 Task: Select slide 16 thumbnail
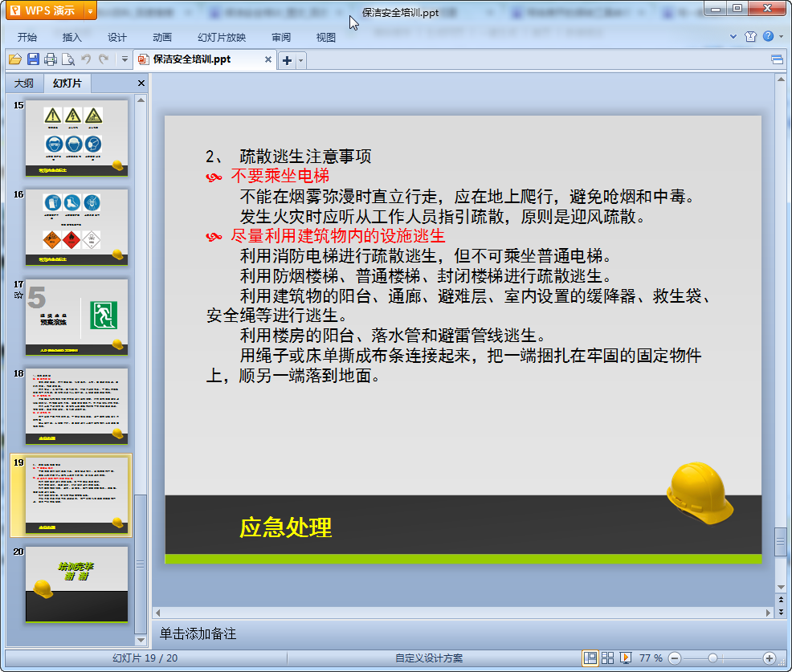coord(77,227)
